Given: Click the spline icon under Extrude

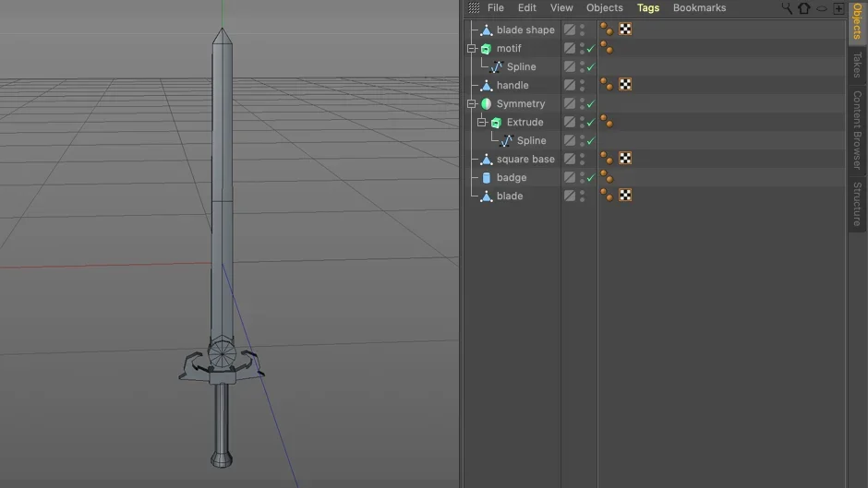Looking at the screenshot, I should coord(507,140).
